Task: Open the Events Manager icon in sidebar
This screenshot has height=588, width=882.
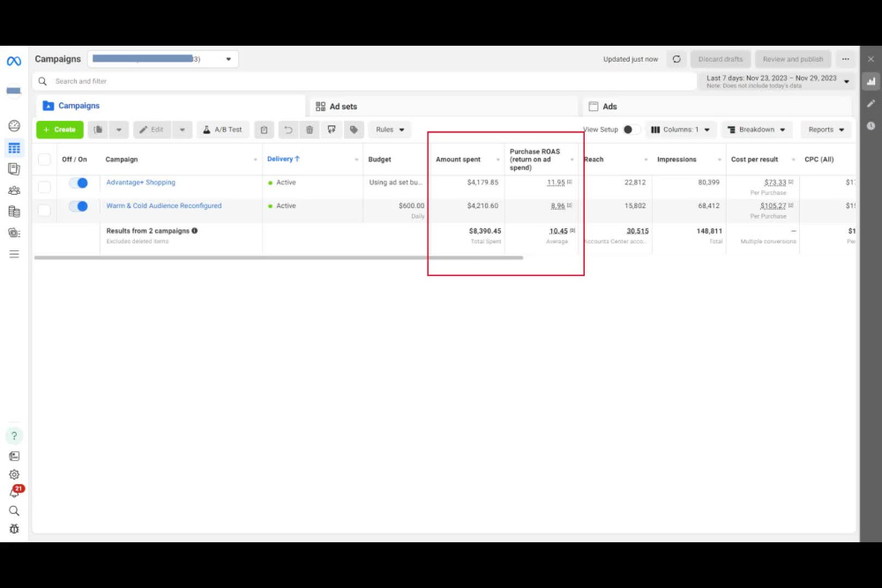Action: pyautogui.click(x=14, y=233)
